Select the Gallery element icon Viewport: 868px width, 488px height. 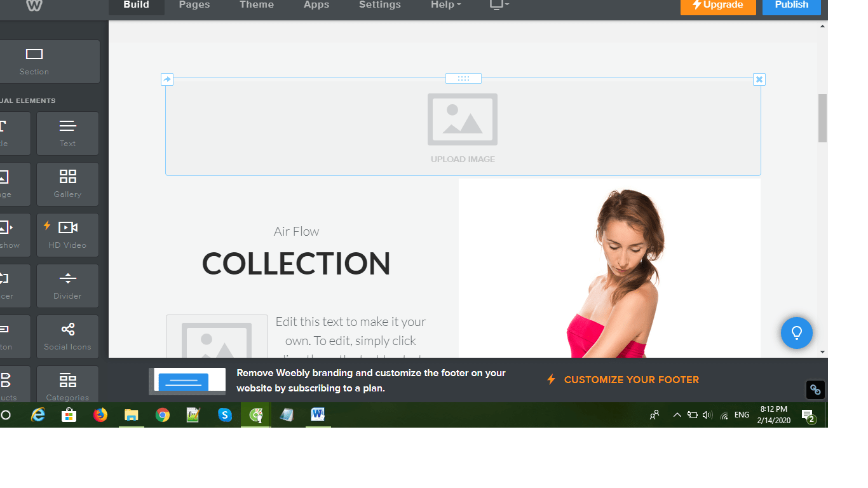pyautogui.click(x=67, y=184)
